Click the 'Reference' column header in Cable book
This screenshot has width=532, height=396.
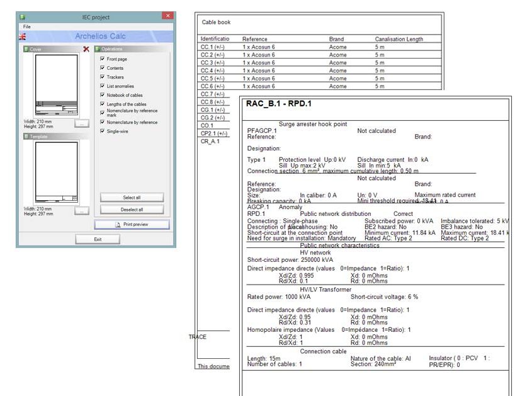coord(255,39)
